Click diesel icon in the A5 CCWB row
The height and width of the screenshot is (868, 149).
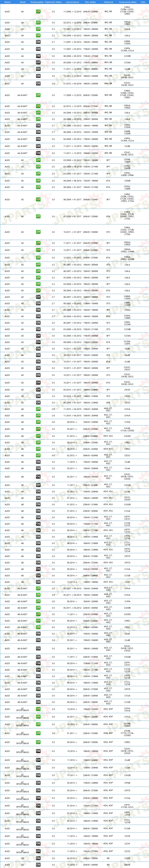38,329
